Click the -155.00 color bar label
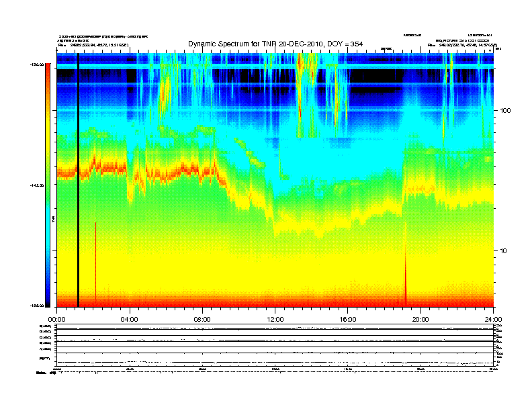 (37, 306)
